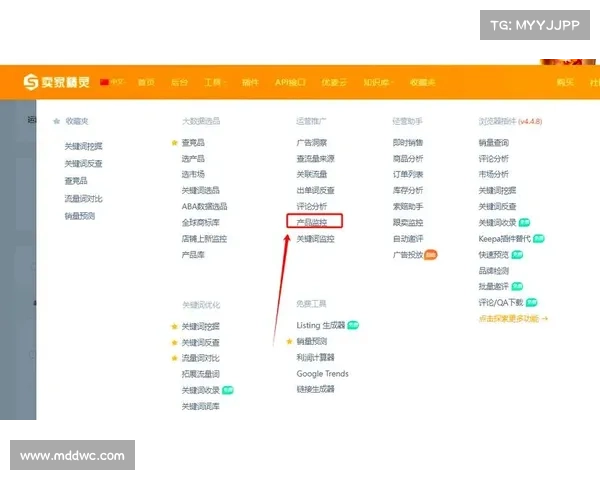This screenshot has width=600, height=480.
Task: Click the green badge next to Keepa插件替代
Action: 539,239
